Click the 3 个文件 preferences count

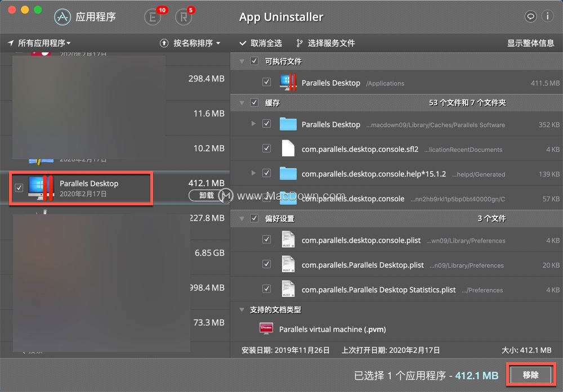[491, 218]
